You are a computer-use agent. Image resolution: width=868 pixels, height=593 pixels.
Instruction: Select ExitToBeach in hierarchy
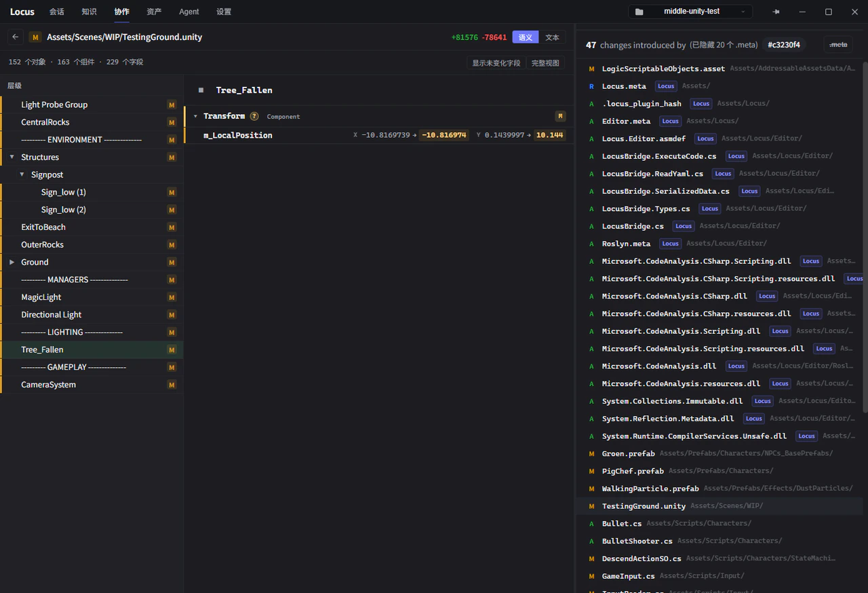92,227
